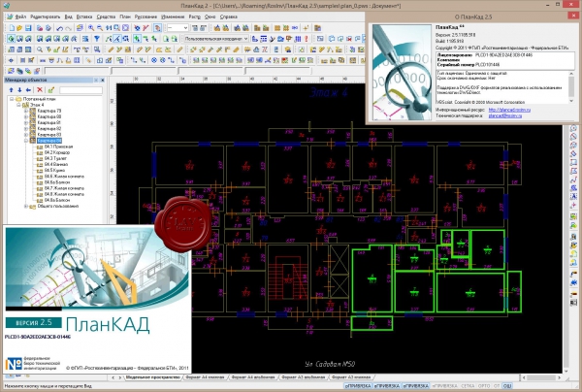Image resolution: width=582 pixels, height=392 pixels.
Task: Toggle ОШ in the status bar
Action: pyautogui.click(x=507, y=386)
